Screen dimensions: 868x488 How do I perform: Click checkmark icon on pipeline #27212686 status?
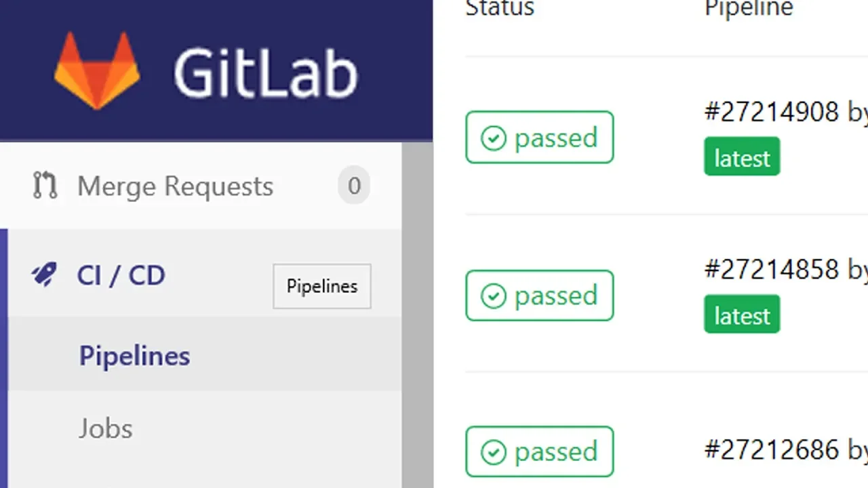tap(493, 452)
